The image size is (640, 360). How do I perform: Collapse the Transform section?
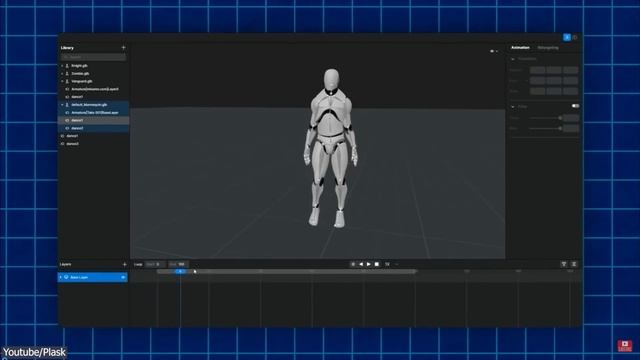513,59
